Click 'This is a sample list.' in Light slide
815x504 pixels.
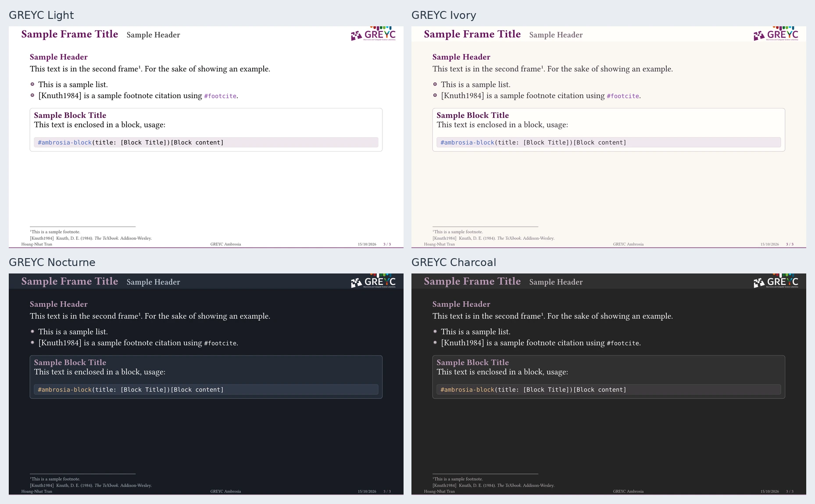coord(73,85)
